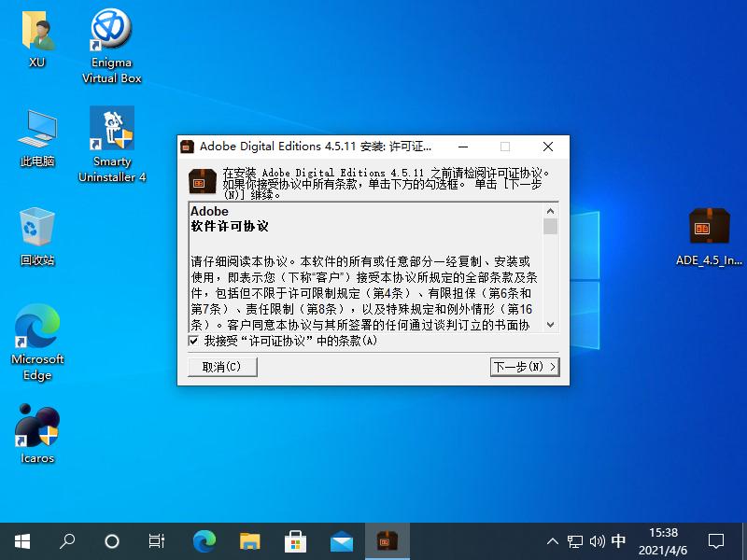This screenshot has height=560, width=747.
Task: Click the license text scroll down arrow
Action: pos(550,325)
